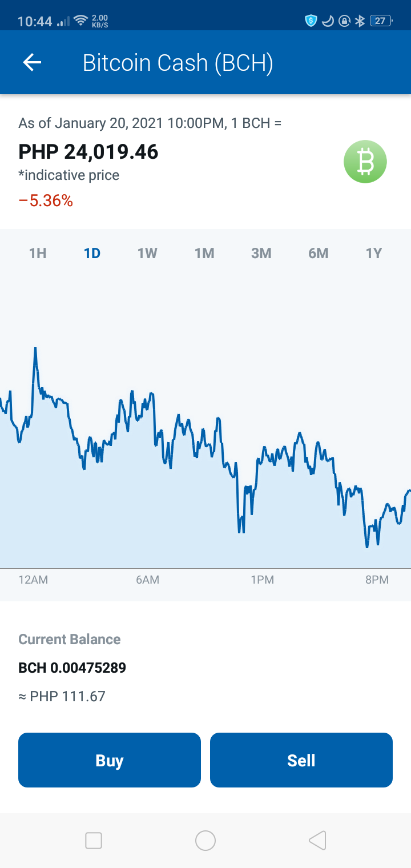Tap the price spike peak on chart
The height and width of the screenshot is (868, 411).
[x=35, y=348]
